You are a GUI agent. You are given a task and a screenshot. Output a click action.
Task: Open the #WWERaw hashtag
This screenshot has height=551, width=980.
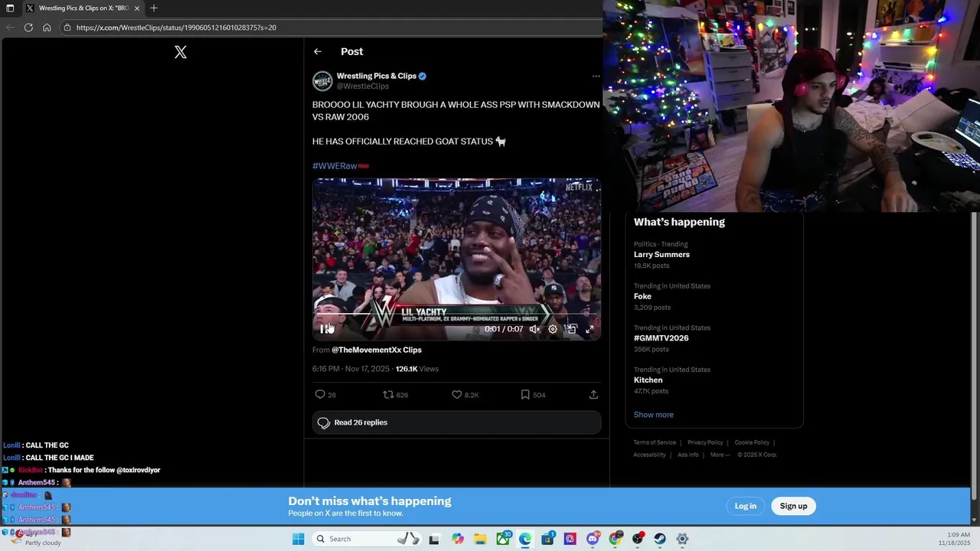click(x=335, y=166)
